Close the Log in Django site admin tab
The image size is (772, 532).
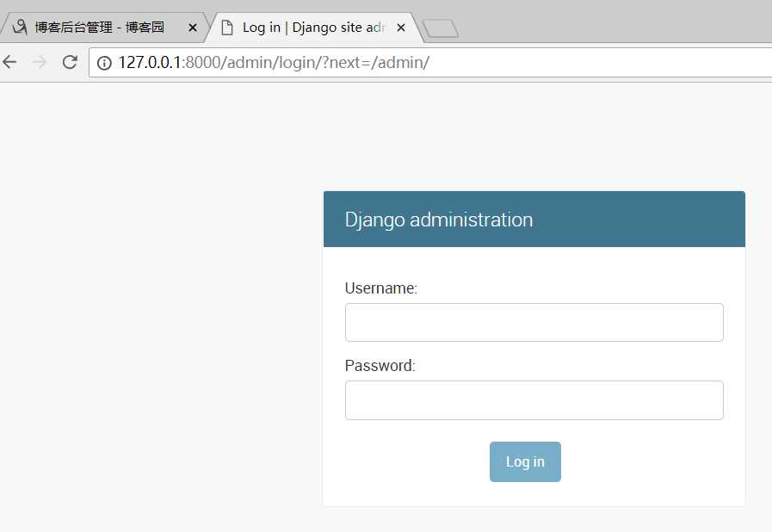(x=401, y=28)
